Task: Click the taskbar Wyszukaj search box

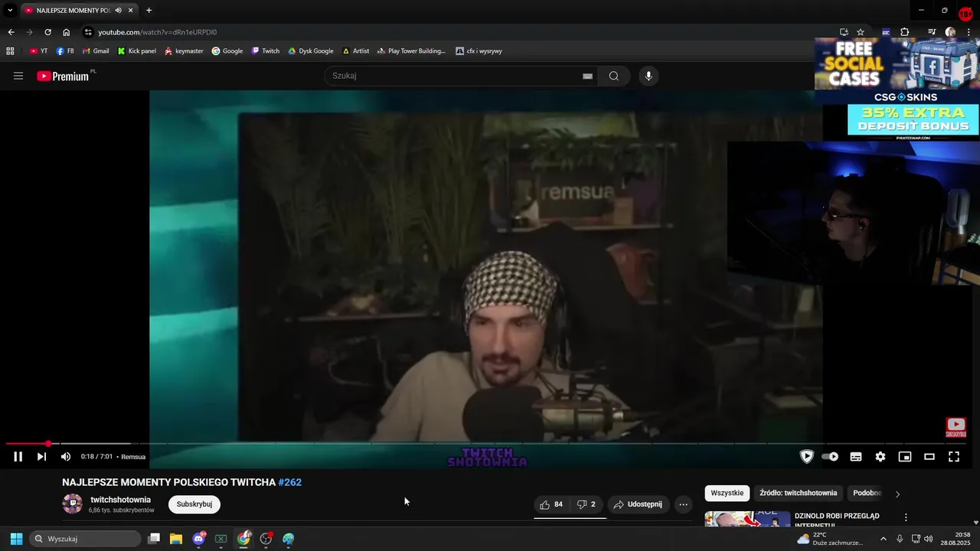Action: 86,539
